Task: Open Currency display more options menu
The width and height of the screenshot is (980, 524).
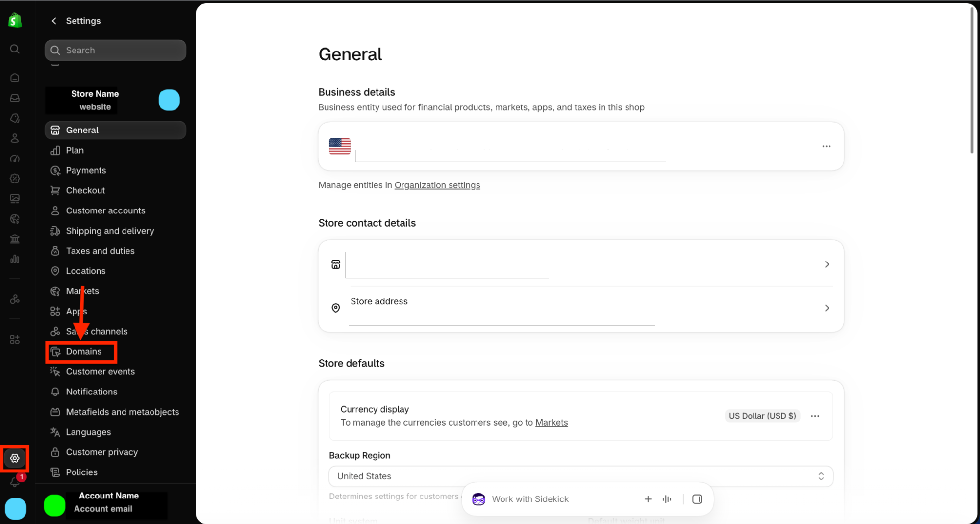Action: pos(815,416)
